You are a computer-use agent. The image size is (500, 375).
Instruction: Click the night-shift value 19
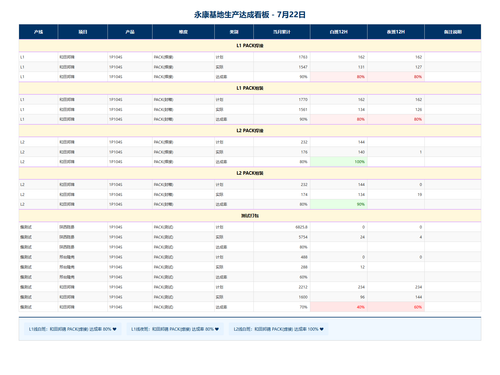click(x=420, y=194)
